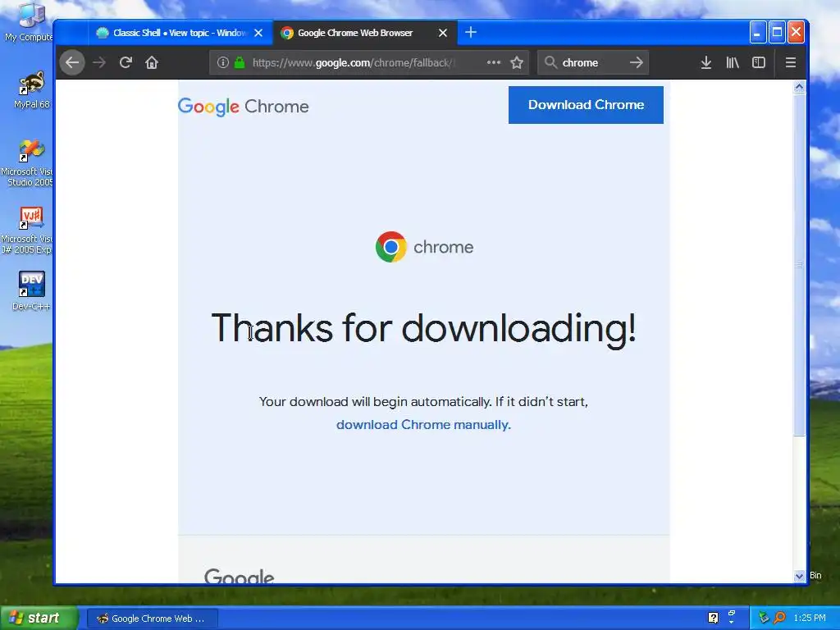This screenshot has width=840, height=630.
Task: Close the Classic Shell tab
Action: tap(258, 33)
